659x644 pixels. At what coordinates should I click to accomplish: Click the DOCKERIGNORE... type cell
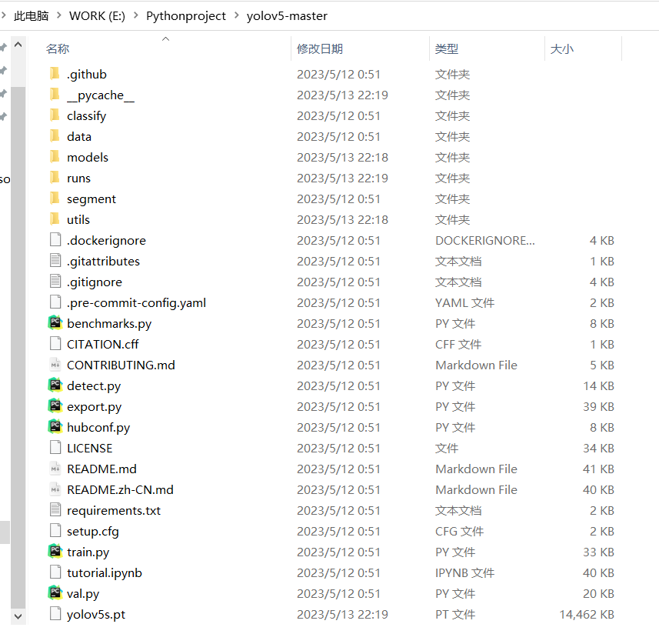(484, 240)
